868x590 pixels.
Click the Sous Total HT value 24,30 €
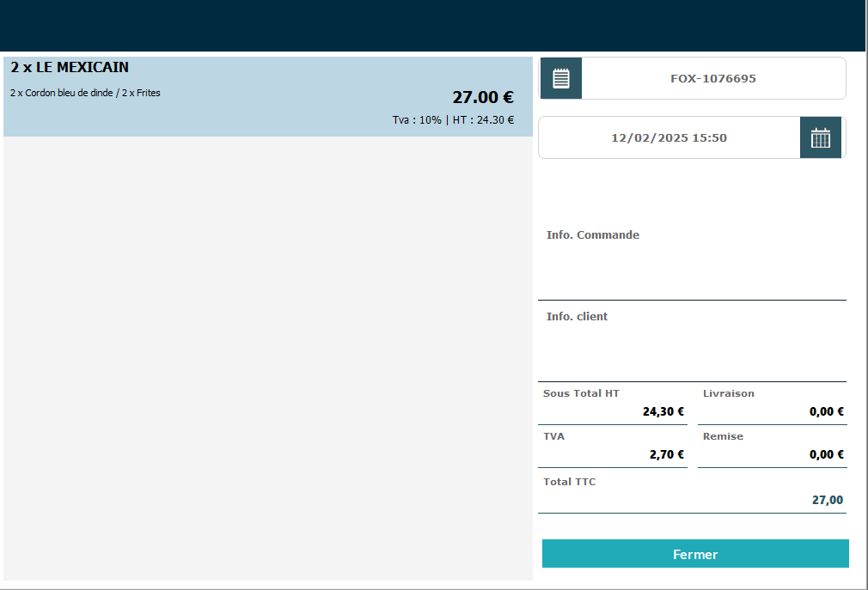[x=663, y=411]
